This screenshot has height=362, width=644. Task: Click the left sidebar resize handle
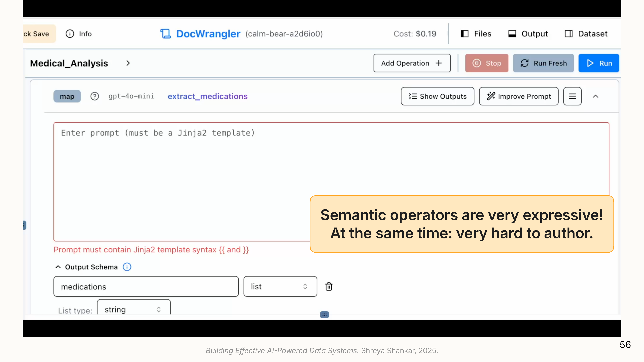click(x=24, y=225)
